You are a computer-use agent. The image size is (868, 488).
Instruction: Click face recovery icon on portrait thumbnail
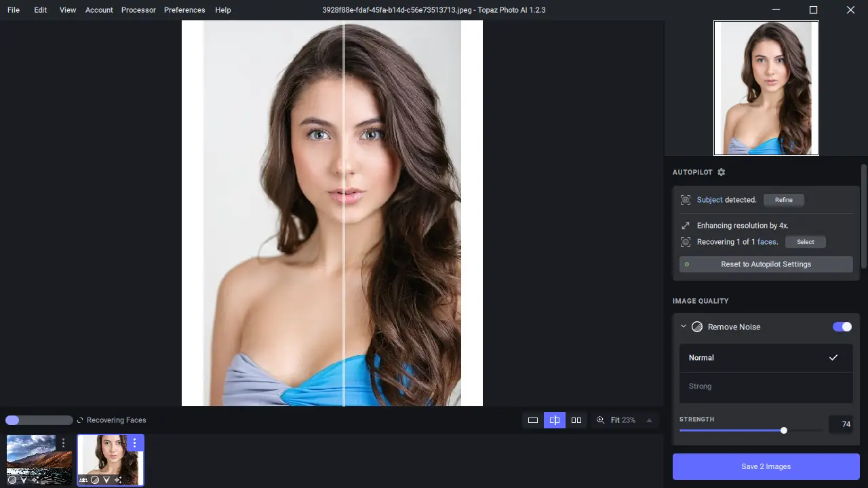(83, 480)
